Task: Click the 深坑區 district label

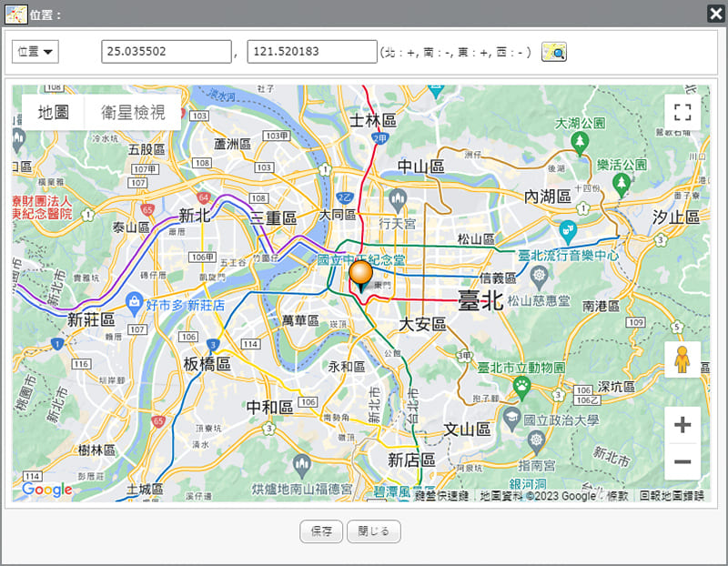Action: click(616, 387)
